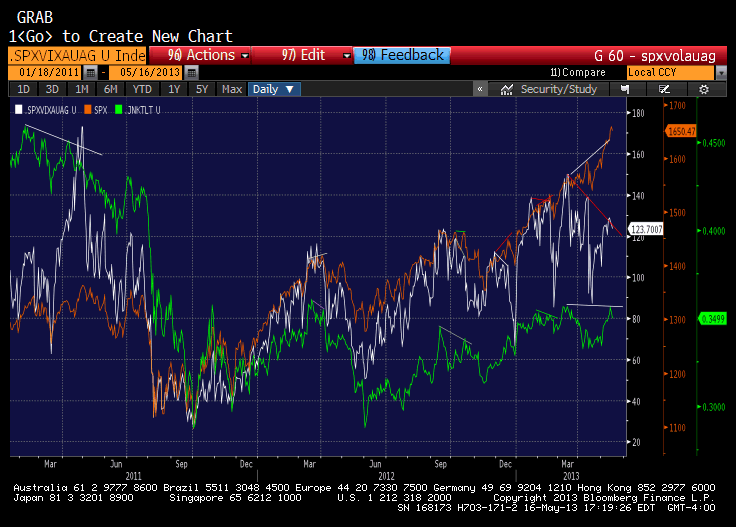Select the 1Y range tab
The width and height of the screenshot is (736, 527).
(x=174, y=89)
